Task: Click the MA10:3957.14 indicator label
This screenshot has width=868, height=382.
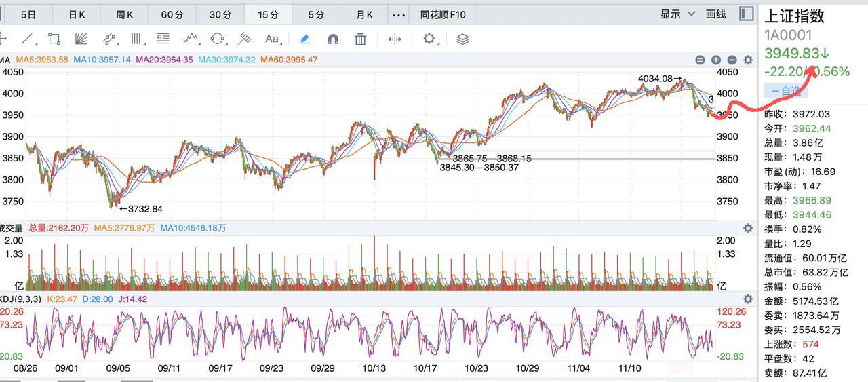Action: pos(102,60)
